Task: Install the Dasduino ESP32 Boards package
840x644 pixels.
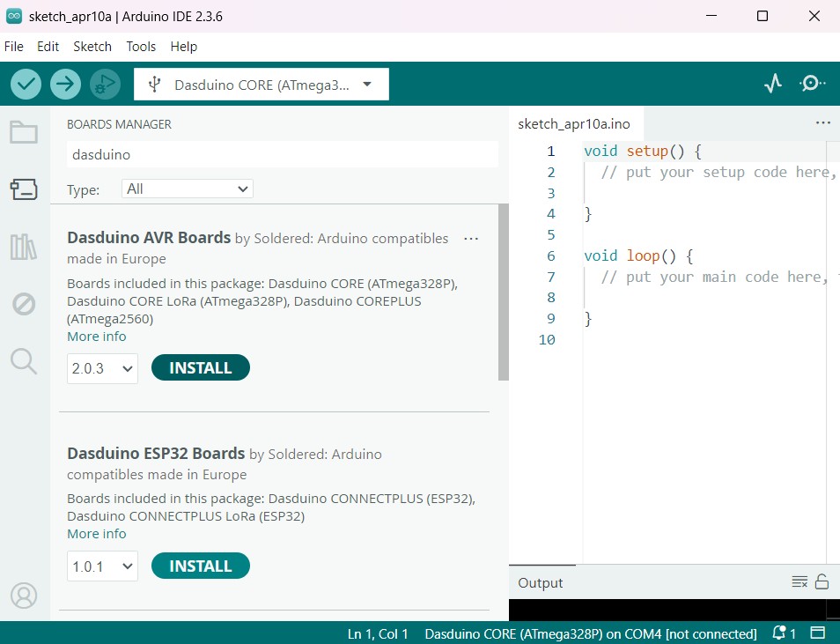Action: [200, 566]
